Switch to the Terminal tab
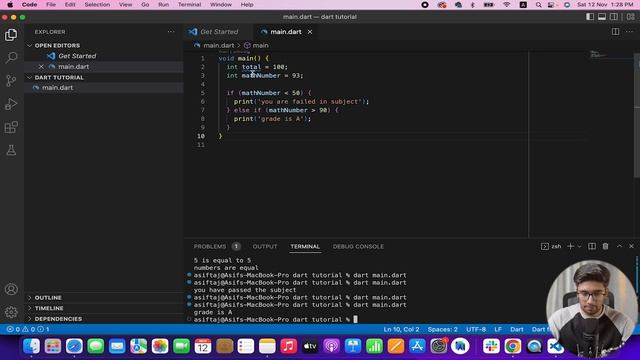 305,247
